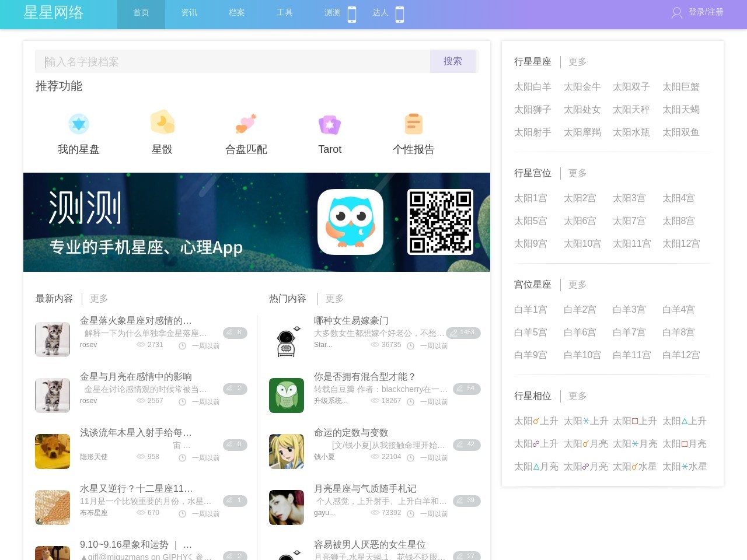Click 太阳□月亮 square aspect link
747x560 pixels.
click(x=685, y=444)
